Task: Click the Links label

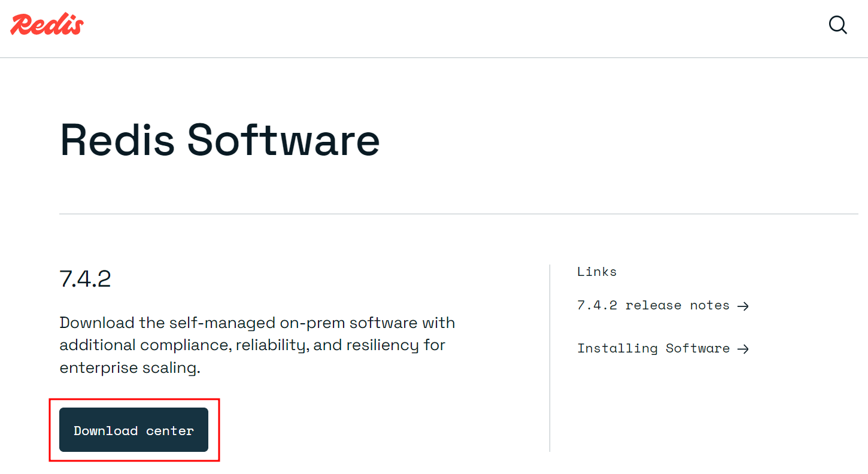Action: (597, 272)
